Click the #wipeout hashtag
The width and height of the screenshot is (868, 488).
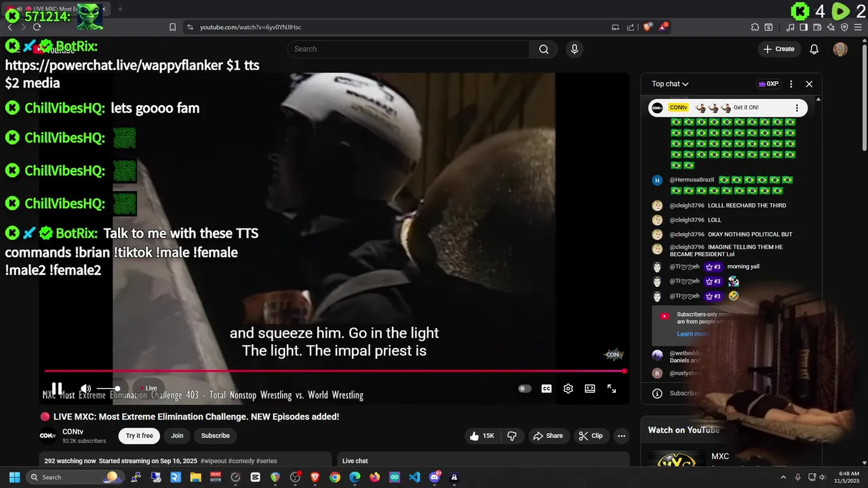click(x=214, y=461)
